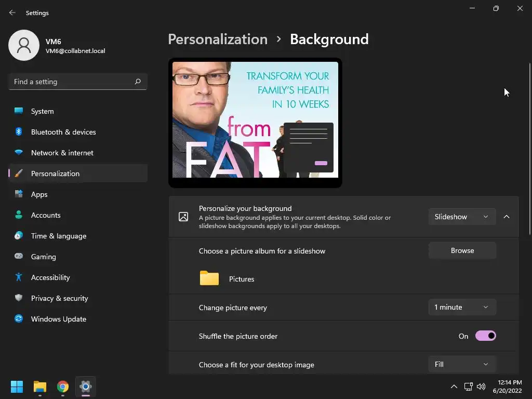Click the Background breadcrumb heading

pos(329,39)
